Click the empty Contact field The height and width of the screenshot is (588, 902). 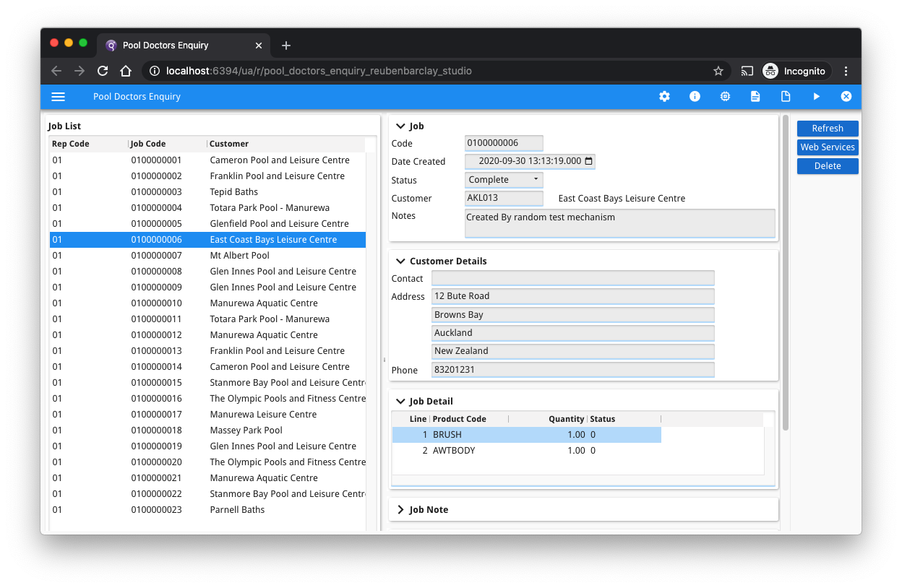point(572,278)
